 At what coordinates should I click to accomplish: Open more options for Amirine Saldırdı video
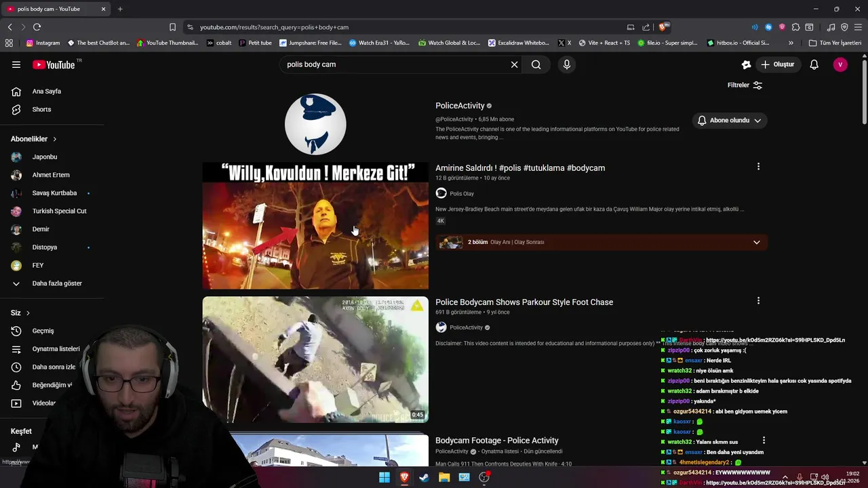(758, 167)
